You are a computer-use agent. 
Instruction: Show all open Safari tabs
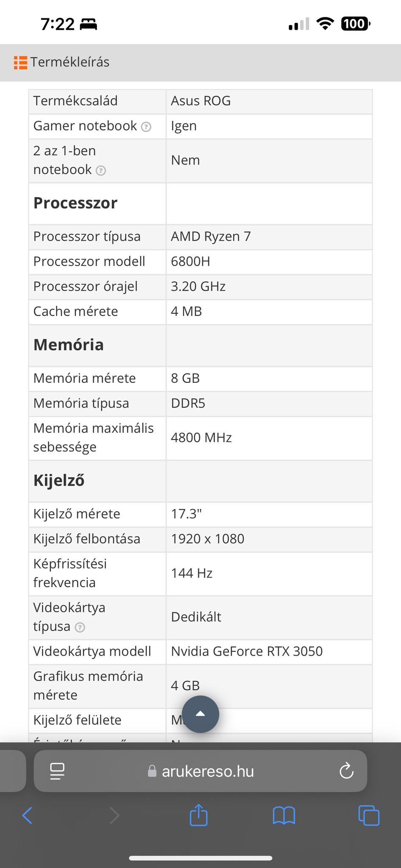coord(369,815)
